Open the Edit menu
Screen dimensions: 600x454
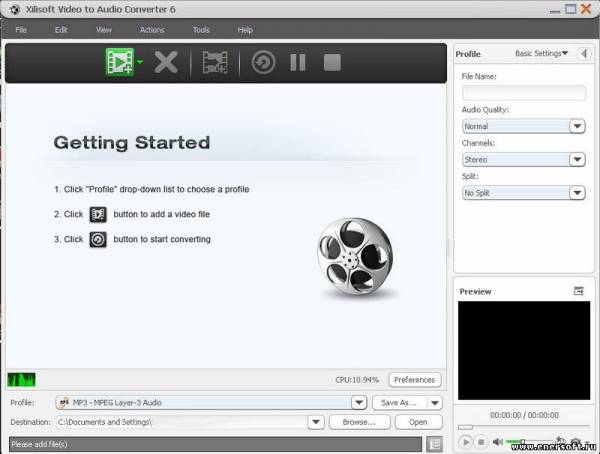point(61,30)
